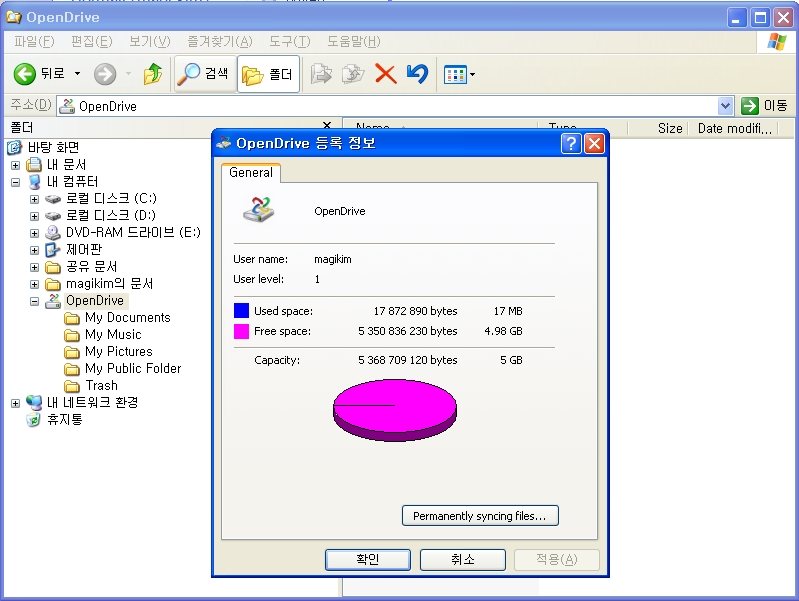799x601 pixels.
Task: Expand the My Documents (내 문서) node
Action: click(x=15, y=165)
